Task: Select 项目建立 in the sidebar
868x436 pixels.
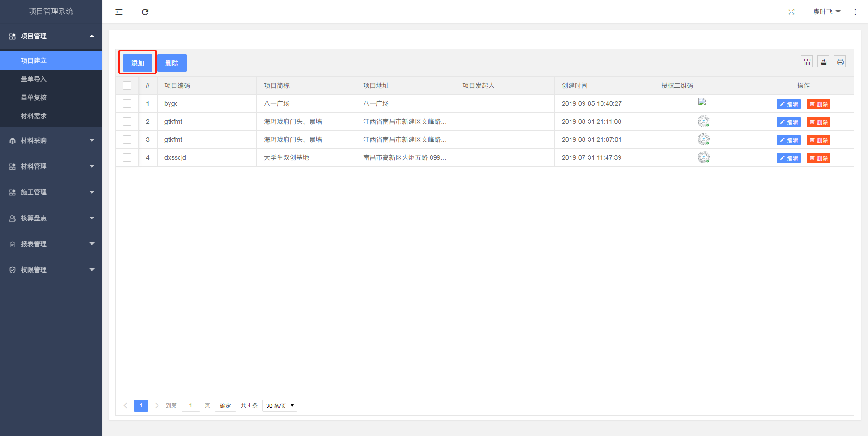Action: point(51,61)
